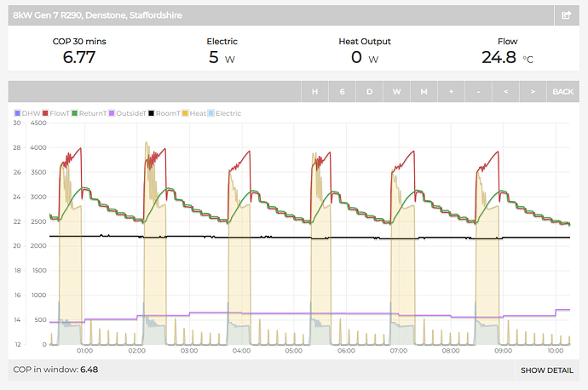This screenshot has width=588, height=390.
Task: Switch chart to D (day) view
Action: (369, 91)
